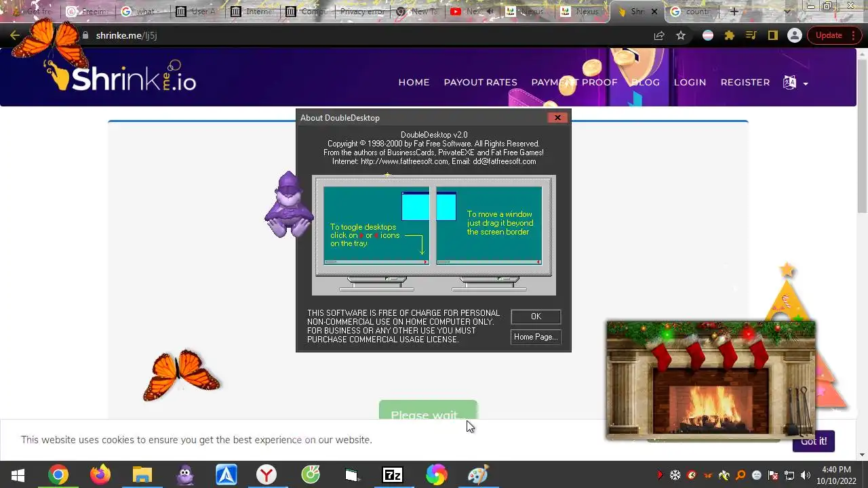The image size is (868, 488).
Task: Open Paint palette icon on taskbar
Action: tap(477, 475)
